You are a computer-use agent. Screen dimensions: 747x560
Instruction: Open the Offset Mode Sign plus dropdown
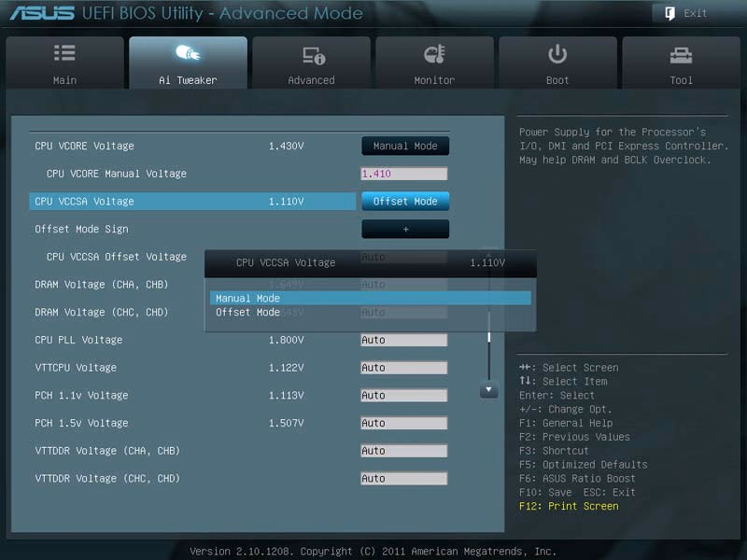coord(405,229)
